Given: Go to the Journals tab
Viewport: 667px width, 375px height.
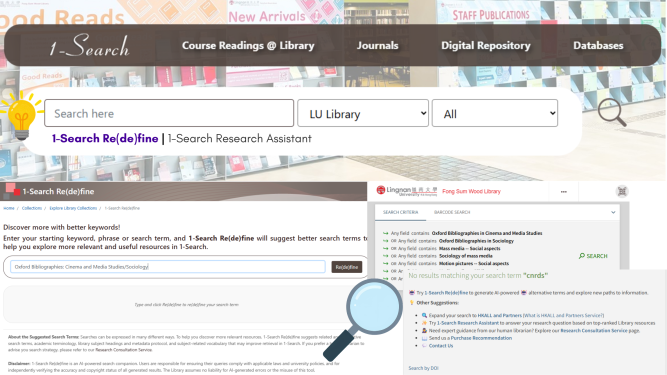Looking at the screenshot, I should [377, 45].
